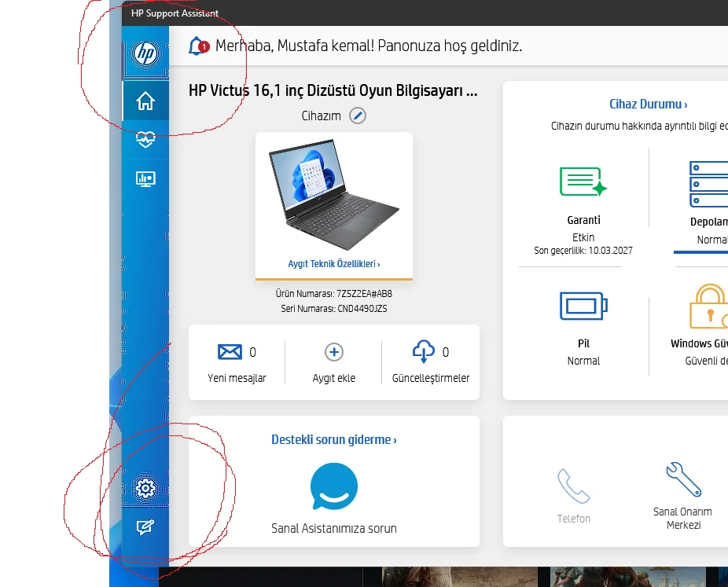Edit device nickname pencil icon
Viewport: 728px width, 587px height.
[x=358, y=116]
